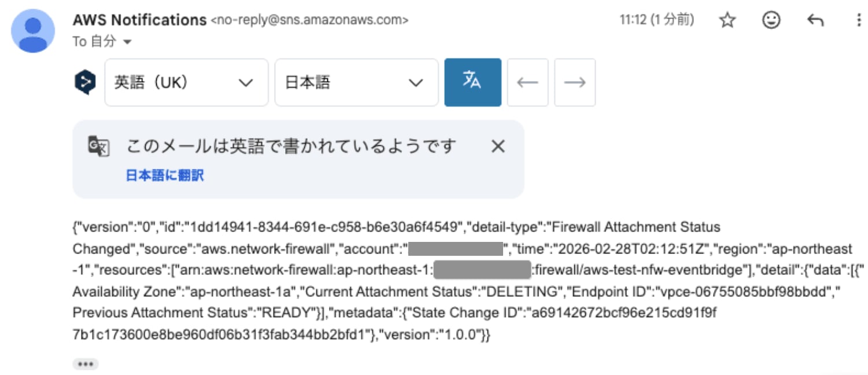Viewport: 868px width, 375px height.
Task: Open the 英語（UK）source language dropdown
Action: coord(186,82)
